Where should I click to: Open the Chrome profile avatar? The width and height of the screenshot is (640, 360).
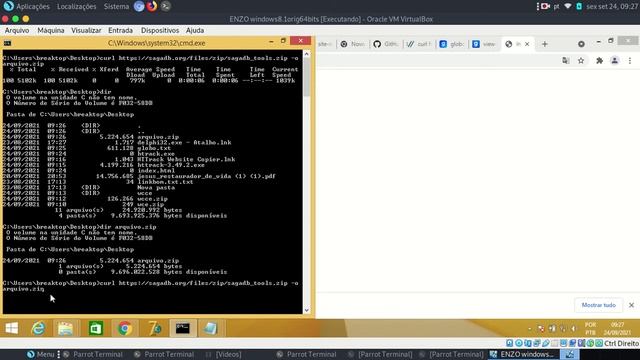614,61
